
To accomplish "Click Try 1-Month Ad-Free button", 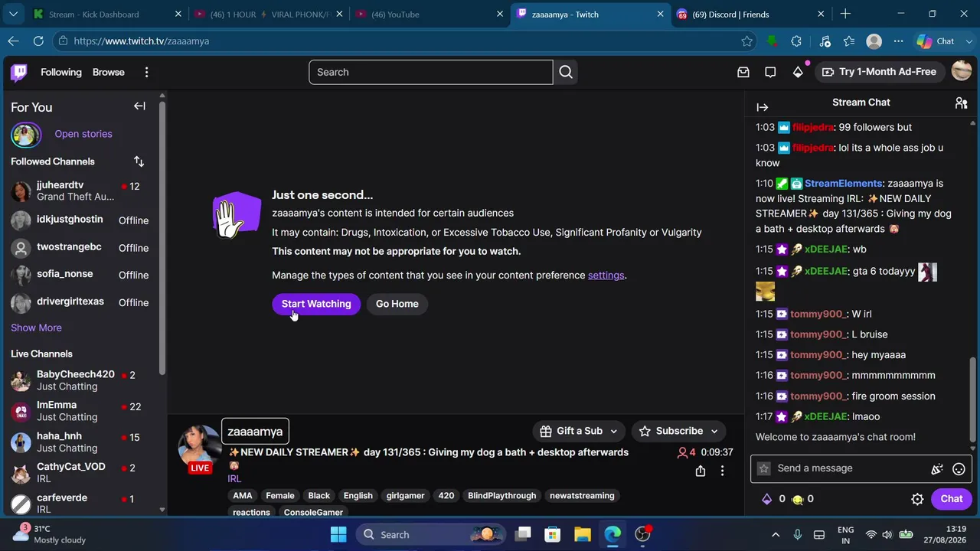I will (x=880, y=72).
